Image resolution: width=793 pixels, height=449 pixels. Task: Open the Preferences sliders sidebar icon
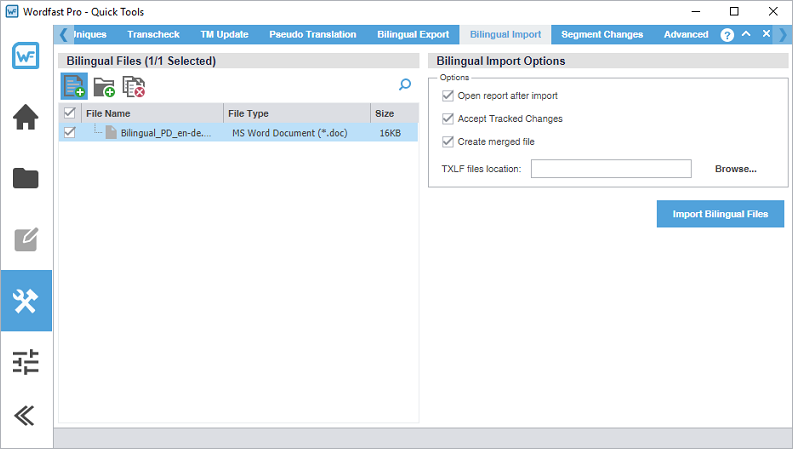click(26, 361)
